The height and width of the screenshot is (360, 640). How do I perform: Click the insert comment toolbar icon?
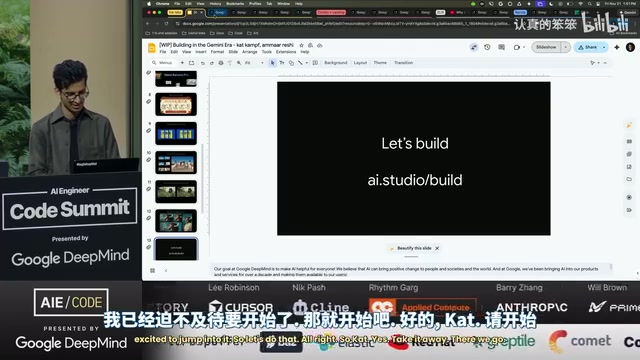tap(315, 63)
